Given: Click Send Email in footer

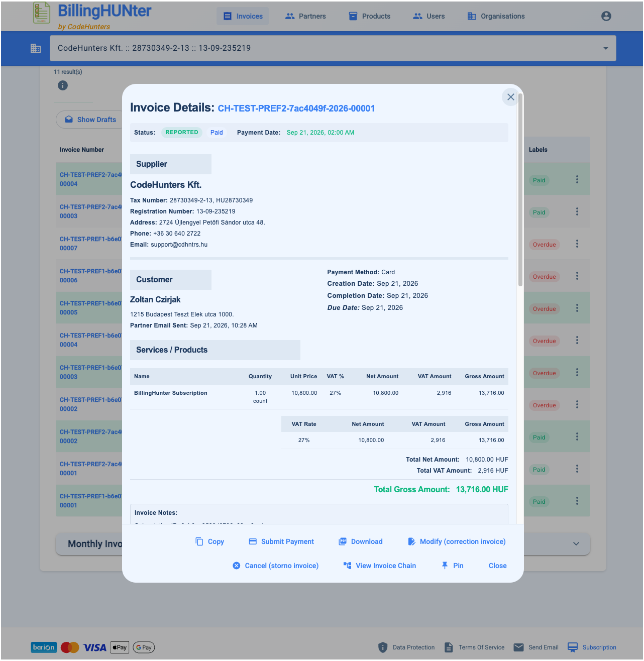Looking at the screenshot, I should coord(536,647).
